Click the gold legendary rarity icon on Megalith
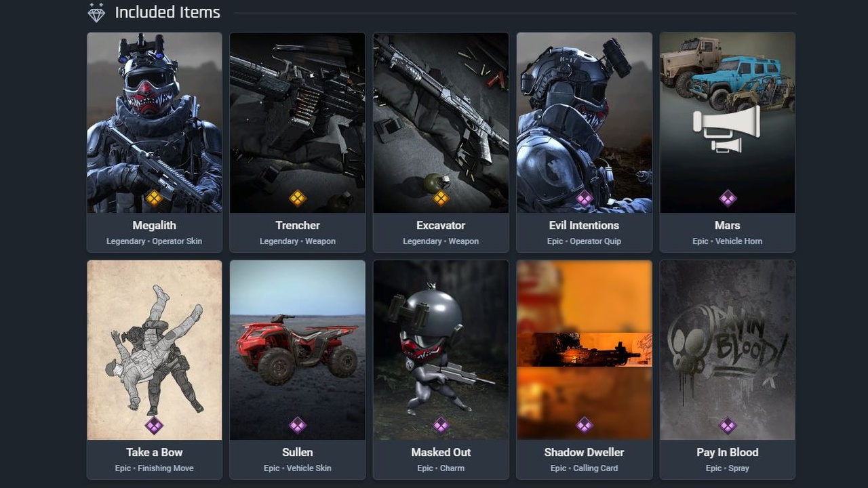 pyautogui.click(x=155, y=198)
